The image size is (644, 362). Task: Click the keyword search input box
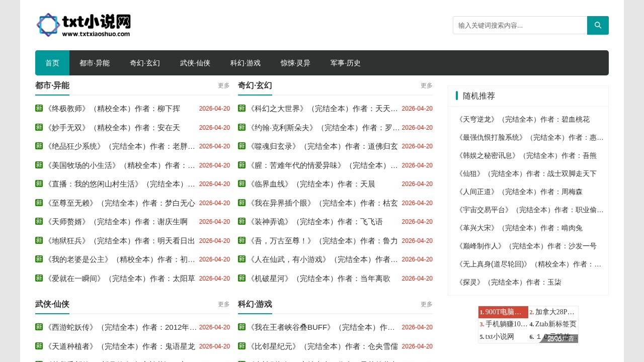[518, 25]
